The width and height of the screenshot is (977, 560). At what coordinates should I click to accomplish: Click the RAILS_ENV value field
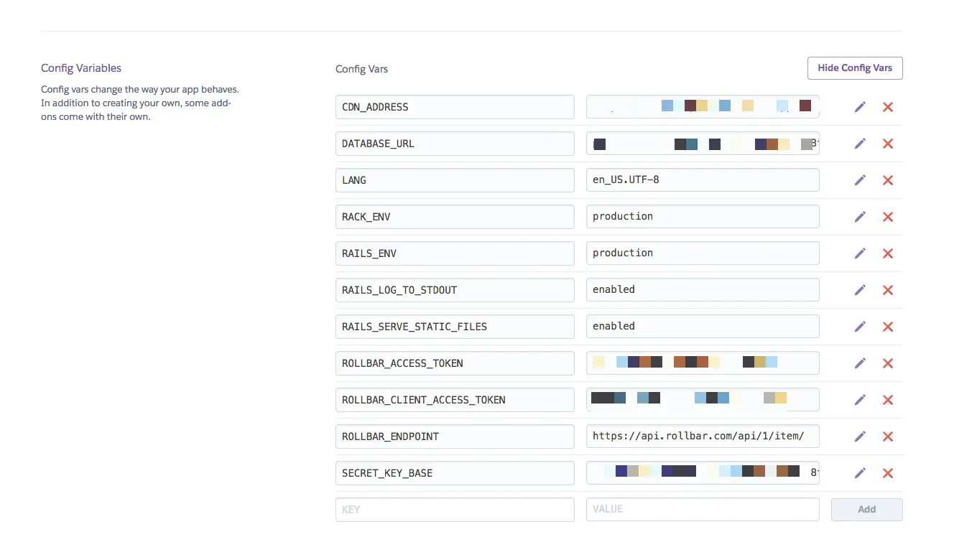coord(703,253)
